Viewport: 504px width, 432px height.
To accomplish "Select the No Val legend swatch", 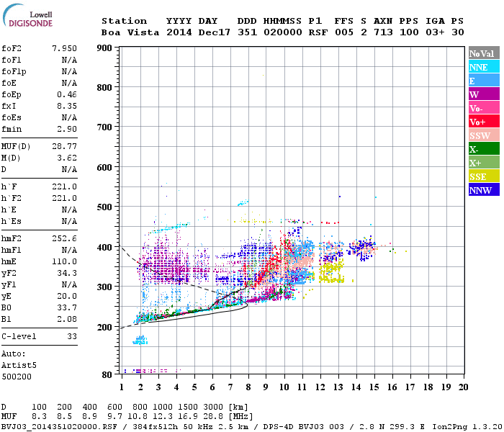I will [x=484, y=53].
